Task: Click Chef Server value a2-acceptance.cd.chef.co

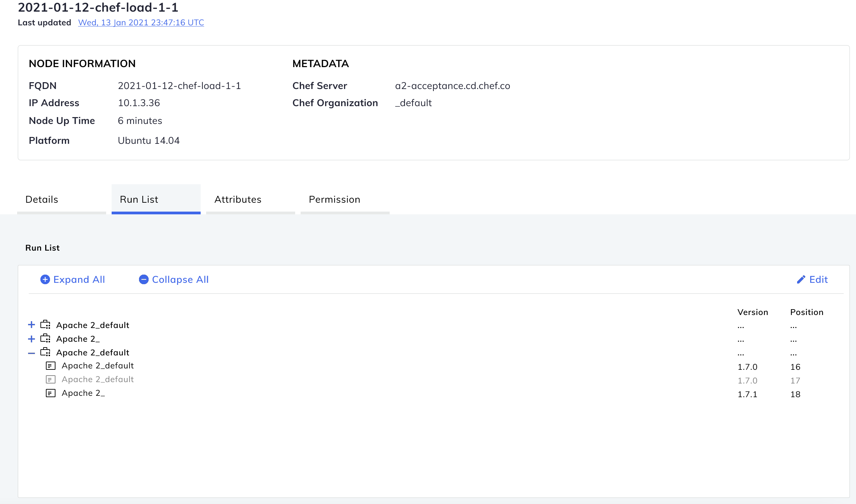Action: pyautogui.click(x=453, y=86)
